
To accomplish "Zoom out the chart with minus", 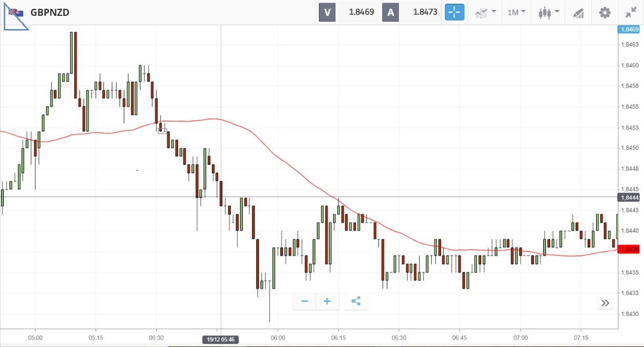I will 305,301.
